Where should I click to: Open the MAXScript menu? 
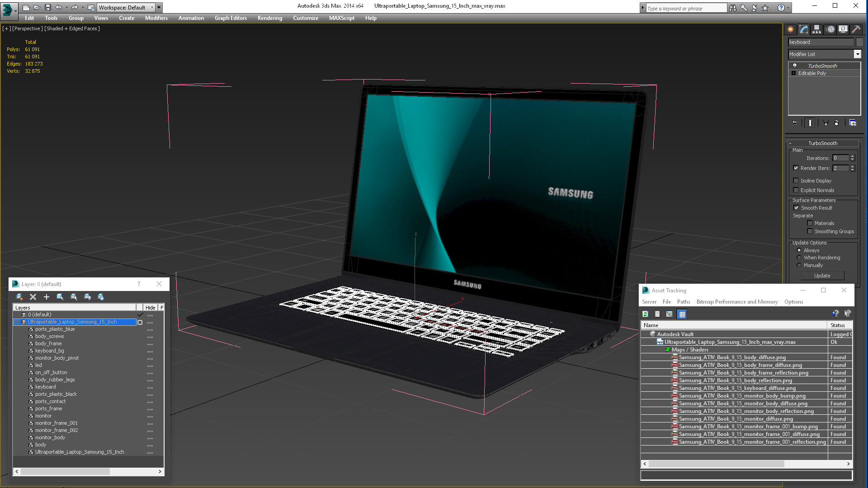tap(342, 18)
